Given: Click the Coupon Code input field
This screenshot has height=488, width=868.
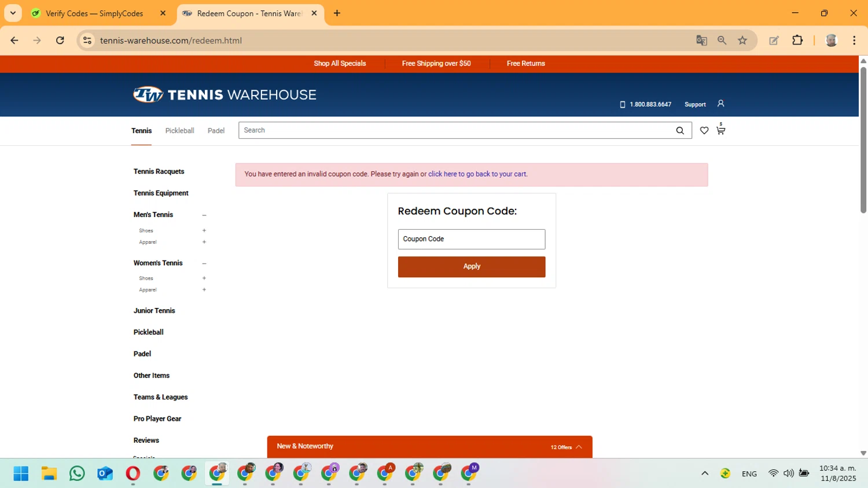Looking at the screenshot, I should click(x=472, y=239).
